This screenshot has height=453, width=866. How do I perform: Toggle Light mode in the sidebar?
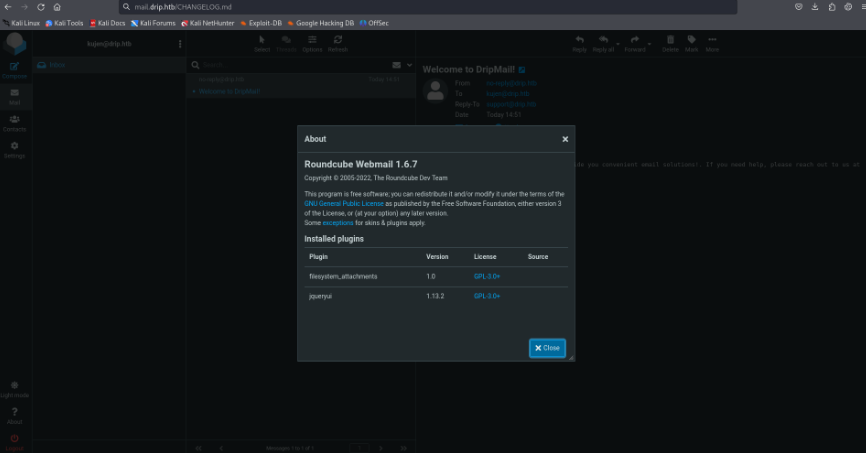pyautogui.click(x=14, y=386)
